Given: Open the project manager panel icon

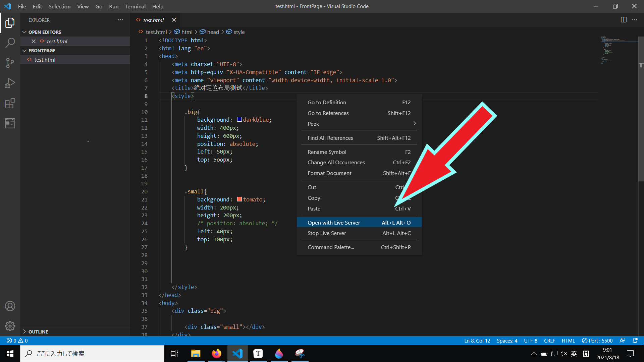Looking at the screenshot, I should 10,123.
